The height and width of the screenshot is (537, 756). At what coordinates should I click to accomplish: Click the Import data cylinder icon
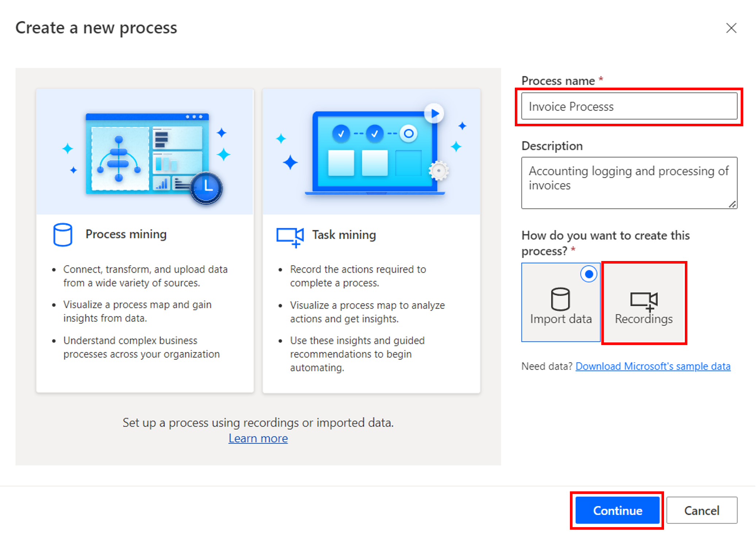561,299
